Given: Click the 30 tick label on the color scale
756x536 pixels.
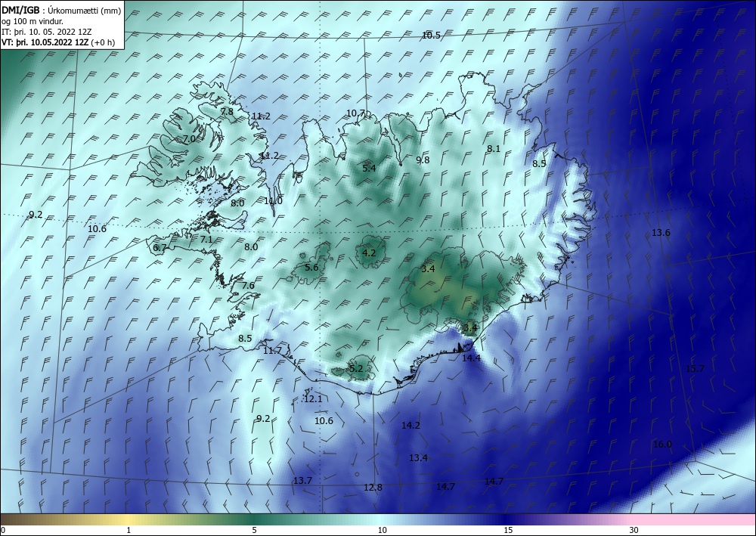Looking at the screenshot, I should [634, 531].
